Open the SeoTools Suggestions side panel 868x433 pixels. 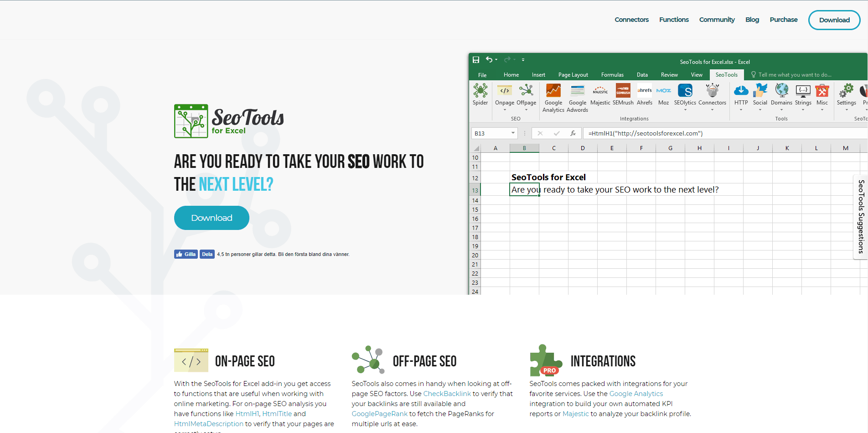point(861,217)
